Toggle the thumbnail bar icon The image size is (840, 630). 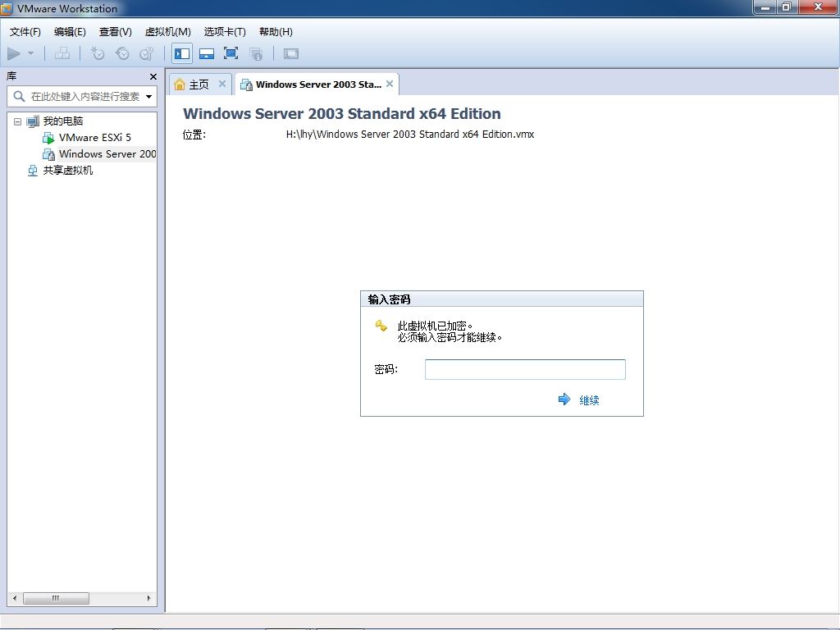207,53
